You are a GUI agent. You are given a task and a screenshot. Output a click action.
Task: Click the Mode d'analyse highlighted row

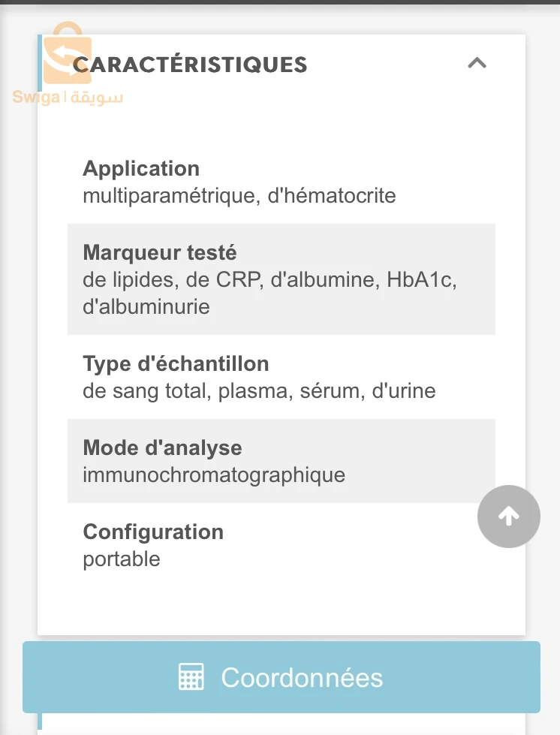click(x=214, y=461)
